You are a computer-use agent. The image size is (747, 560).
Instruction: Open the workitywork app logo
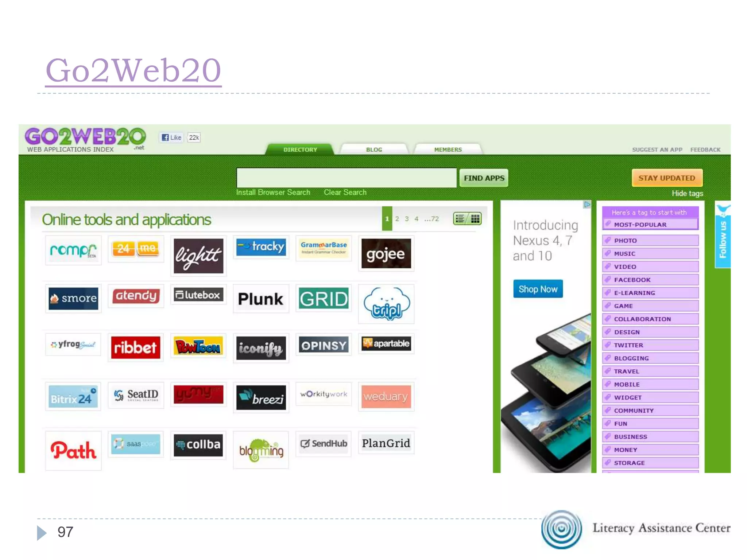click(324, 394)
